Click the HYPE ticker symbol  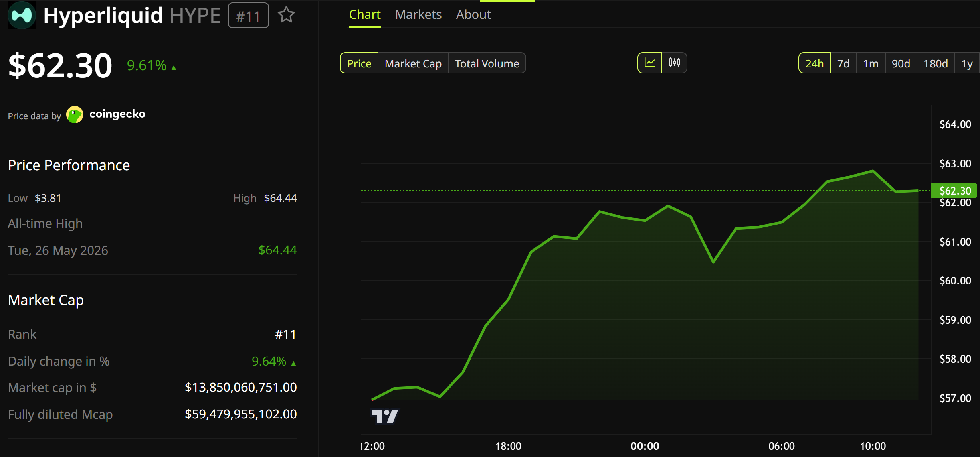(x=195, y=16)
